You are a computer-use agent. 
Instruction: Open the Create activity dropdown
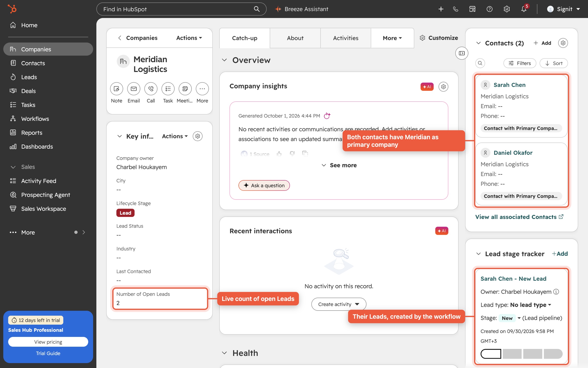click(x=339, y=304)
